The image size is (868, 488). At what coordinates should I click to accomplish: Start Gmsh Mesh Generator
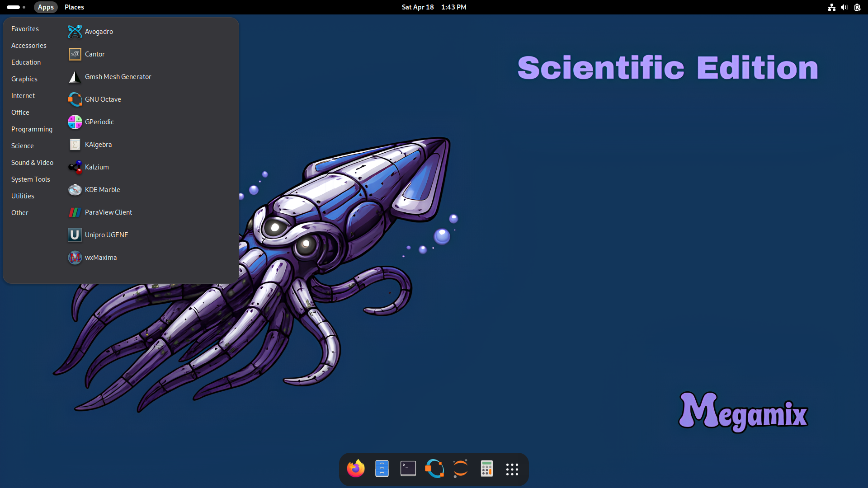tap(118, 76)
